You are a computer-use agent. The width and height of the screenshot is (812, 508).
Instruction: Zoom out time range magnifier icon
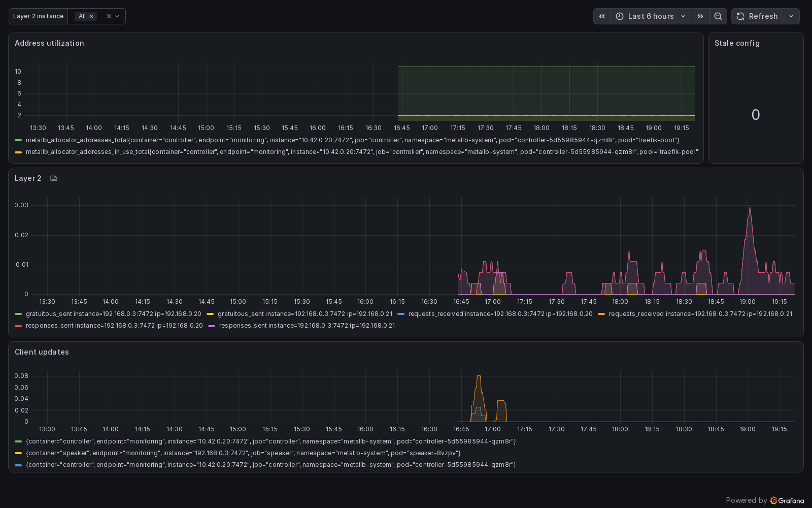pyautogui.click(x=718, y=16)
